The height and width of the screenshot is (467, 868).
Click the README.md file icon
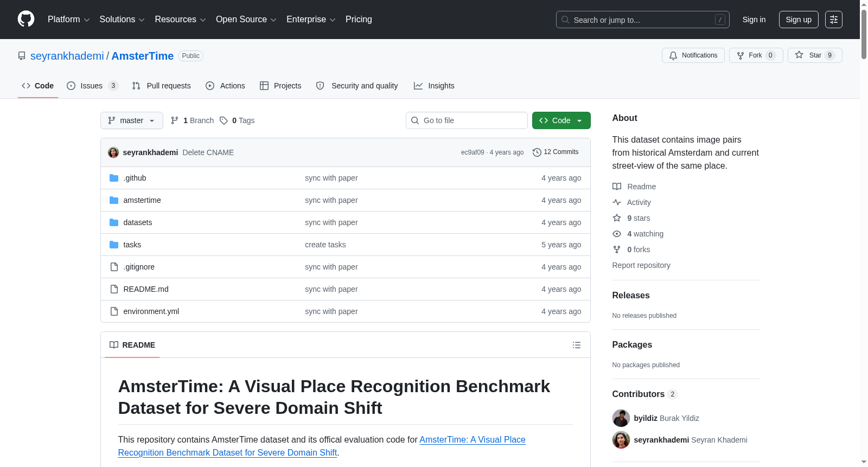114,289
